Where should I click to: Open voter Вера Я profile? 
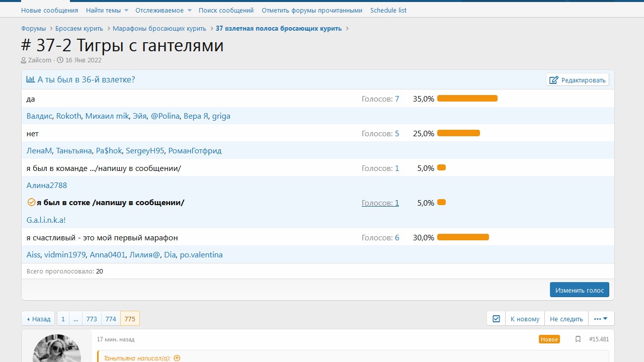[x=196, y=116]
